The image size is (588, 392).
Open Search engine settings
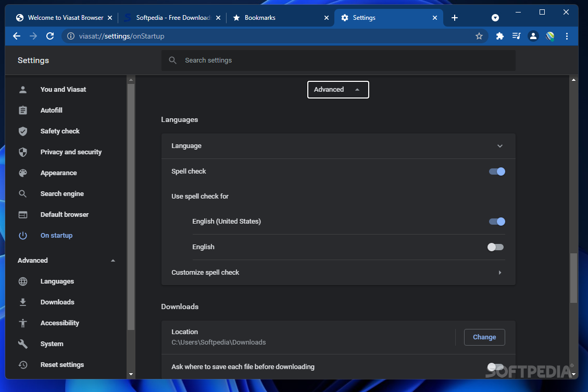click(x=62, y=194)
